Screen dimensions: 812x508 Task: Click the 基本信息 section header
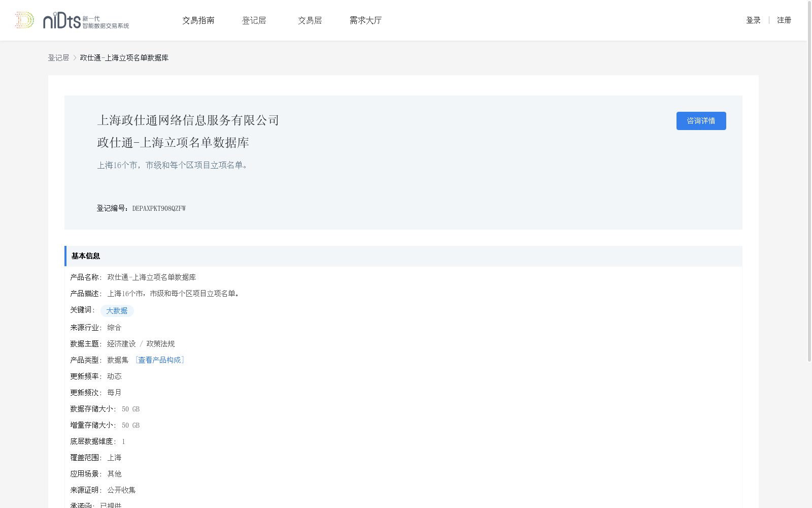[x=403, y=256]
